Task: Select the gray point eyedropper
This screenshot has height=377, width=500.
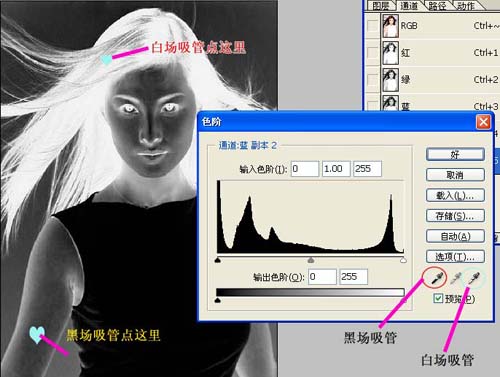Action: 455,278
